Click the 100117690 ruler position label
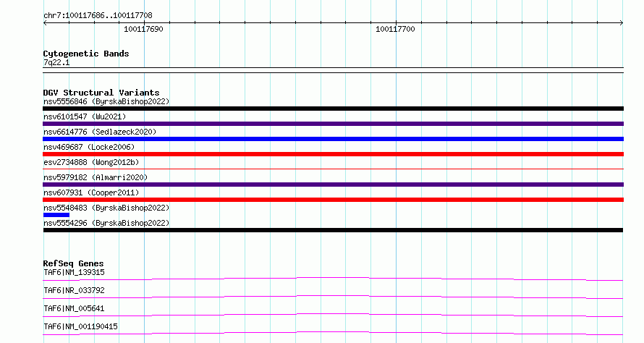Viewport: 644px width, 343px height. click(x=143, y=29)
